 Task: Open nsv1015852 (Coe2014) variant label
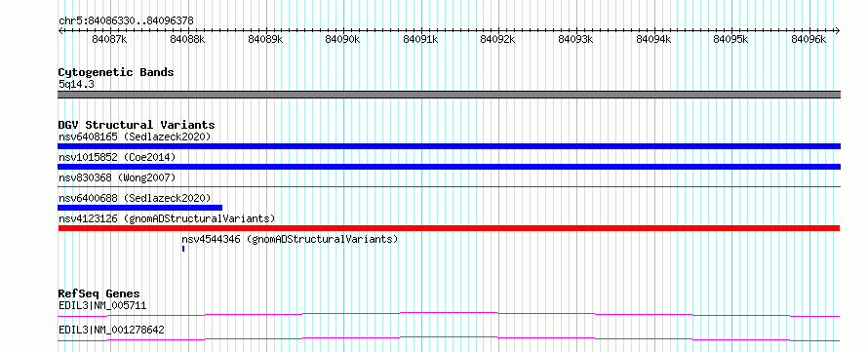[117, 157]
